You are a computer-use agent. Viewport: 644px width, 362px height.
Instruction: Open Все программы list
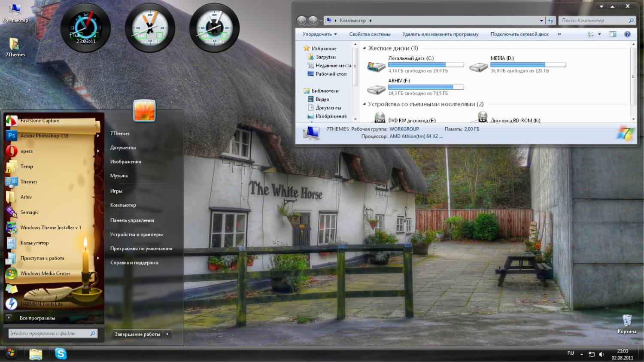(37, 318)
